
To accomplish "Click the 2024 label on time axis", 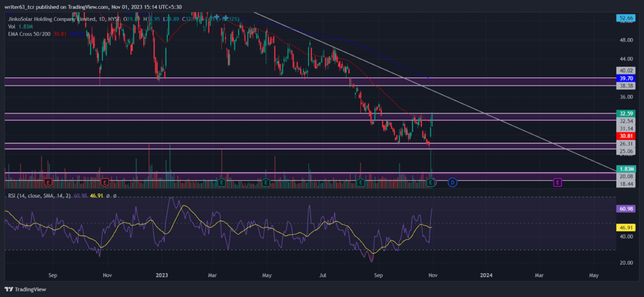I will [x=486, y=274].
